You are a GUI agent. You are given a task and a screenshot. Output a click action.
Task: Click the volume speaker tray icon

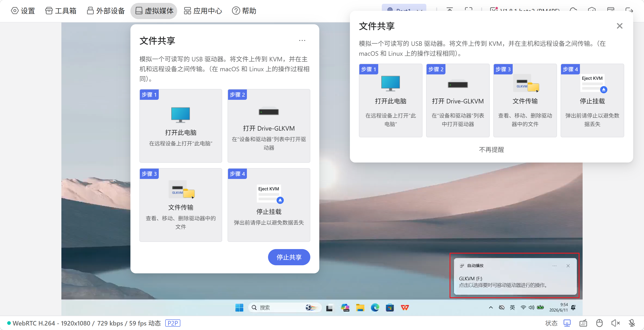tap(532, 308)
